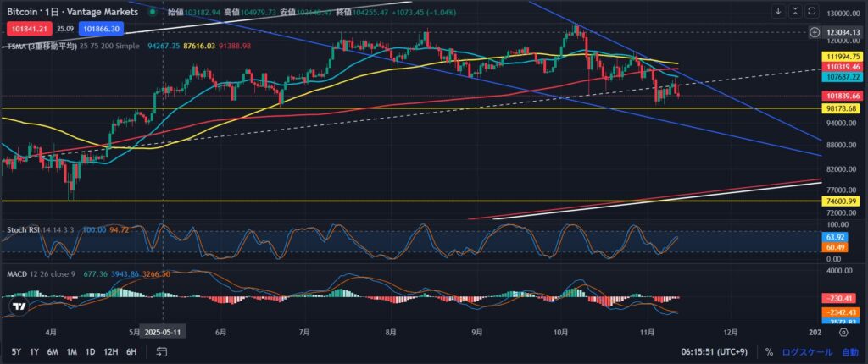This screenshot has width=868, height=364.
Task: Click the plus icon beside 123034.13
Action: [x=815, y=32]
